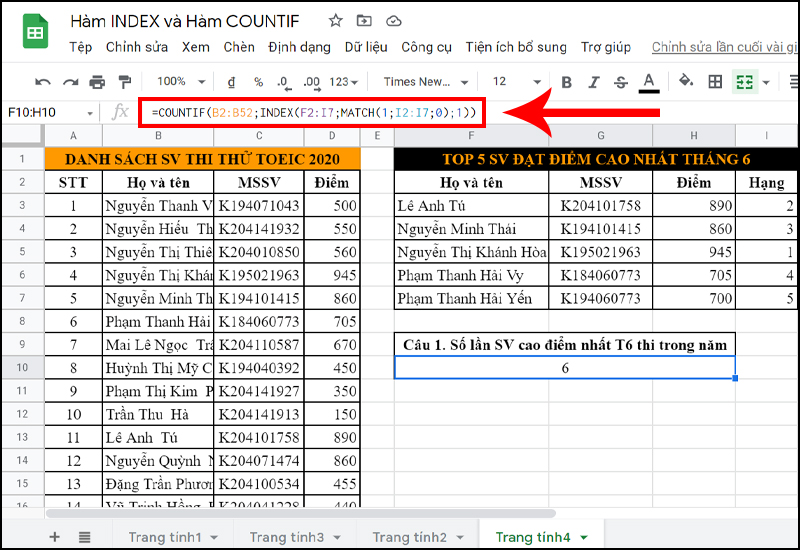Print the spreadsheet
This screenshot has width=800, height=550.
click(97, 82)
